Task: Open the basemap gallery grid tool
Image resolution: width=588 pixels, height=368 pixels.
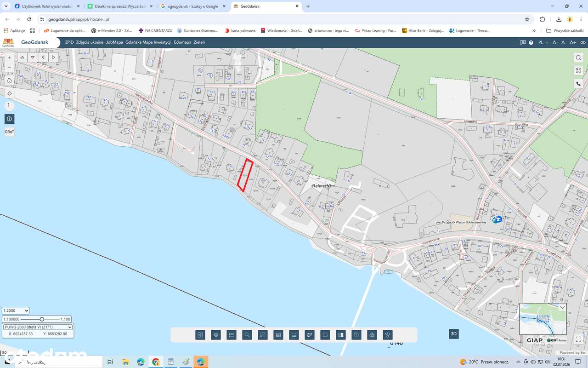Action: 200,335
